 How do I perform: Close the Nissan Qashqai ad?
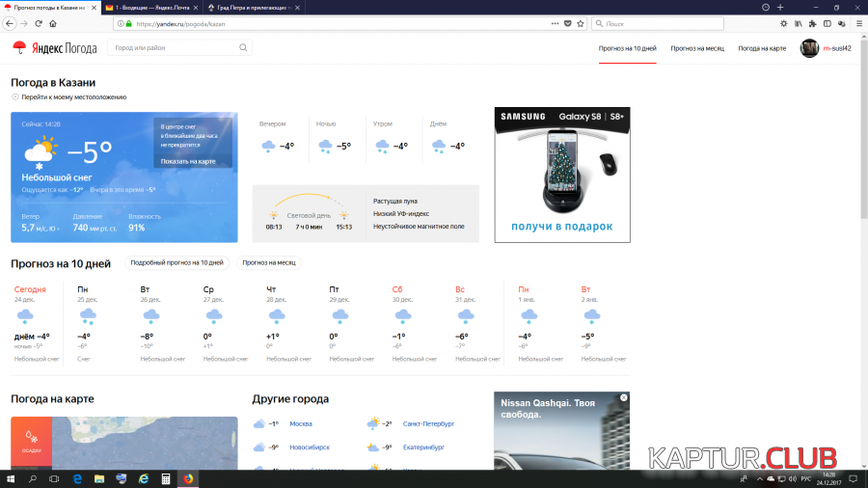624,397
